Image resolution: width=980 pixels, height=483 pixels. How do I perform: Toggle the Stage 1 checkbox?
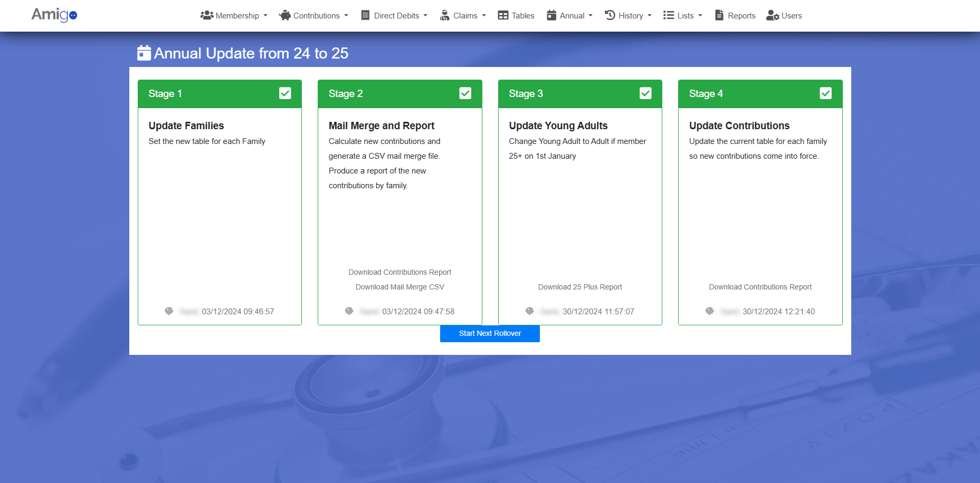pyautogui.click(x=285, y=93)
